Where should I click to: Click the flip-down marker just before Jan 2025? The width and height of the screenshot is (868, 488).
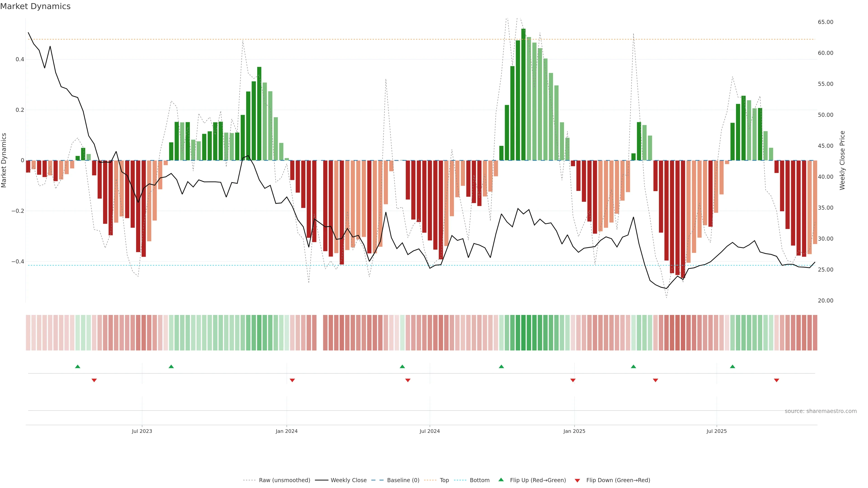(573, 380)
